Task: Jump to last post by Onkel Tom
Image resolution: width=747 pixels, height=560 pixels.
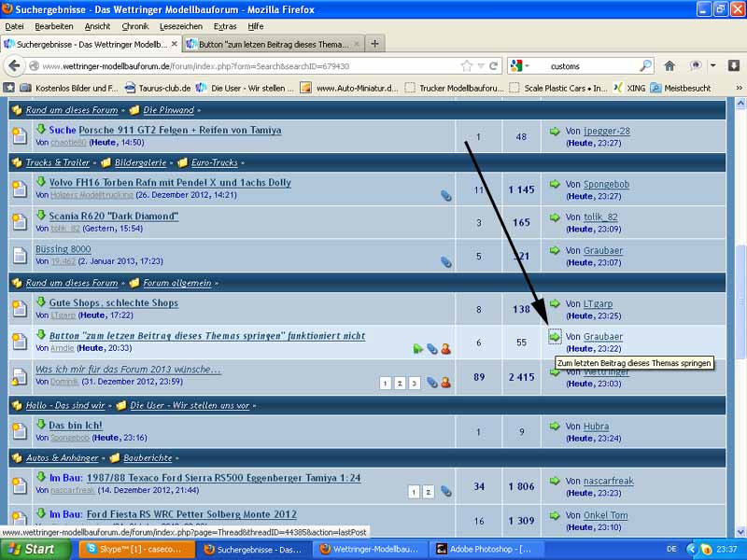Action: tap(554, 515)
